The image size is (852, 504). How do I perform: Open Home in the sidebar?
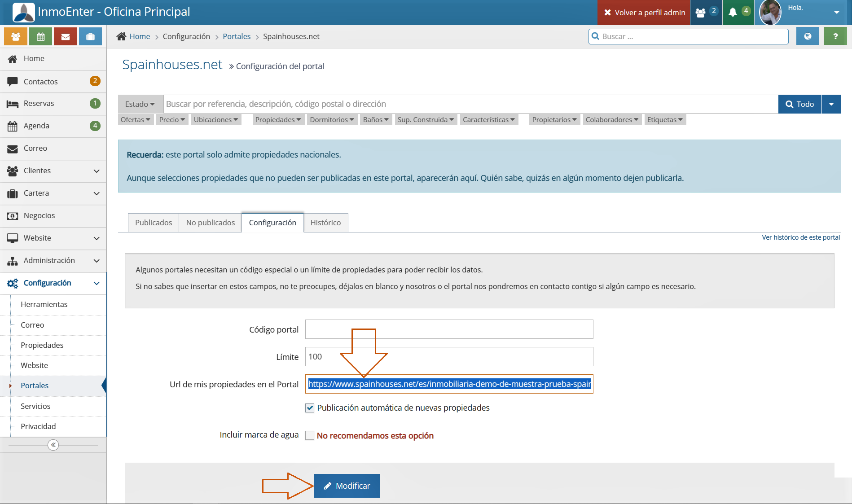pyautogui.click(x=53, y=59)
